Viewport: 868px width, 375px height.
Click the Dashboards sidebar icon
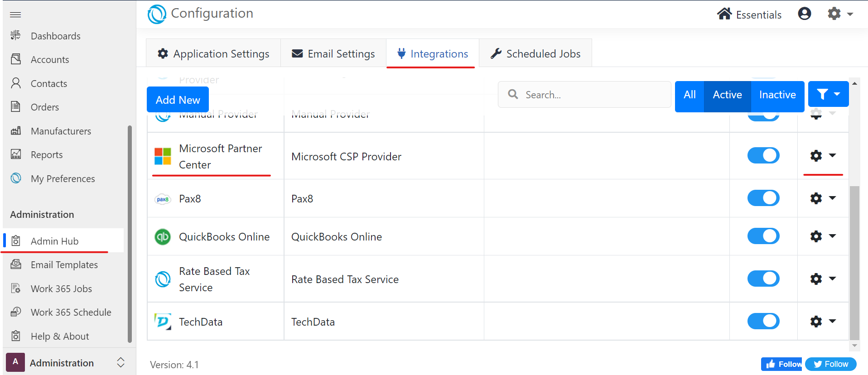[x=15, y=35]
